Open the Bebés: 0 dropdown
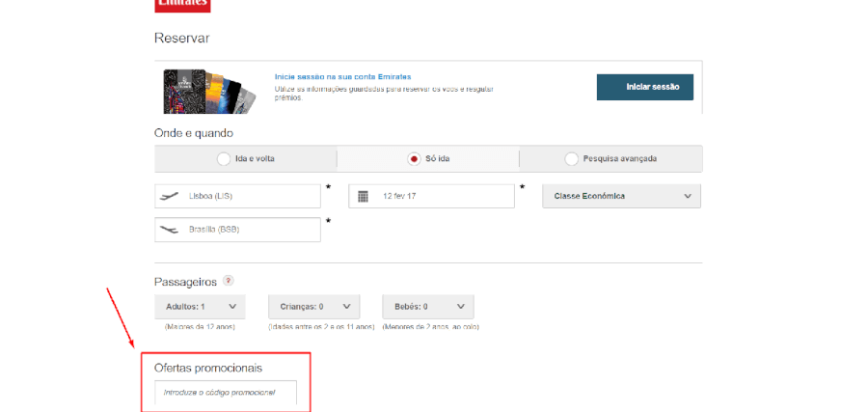This screenshot has width=868, height=412. coord(428,306)
